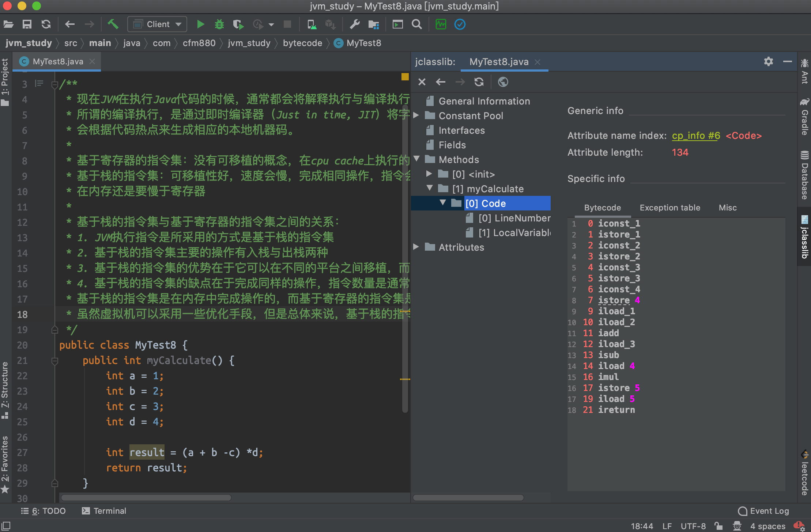Follow the cp_info #6 link

click(x=695, y=136)
